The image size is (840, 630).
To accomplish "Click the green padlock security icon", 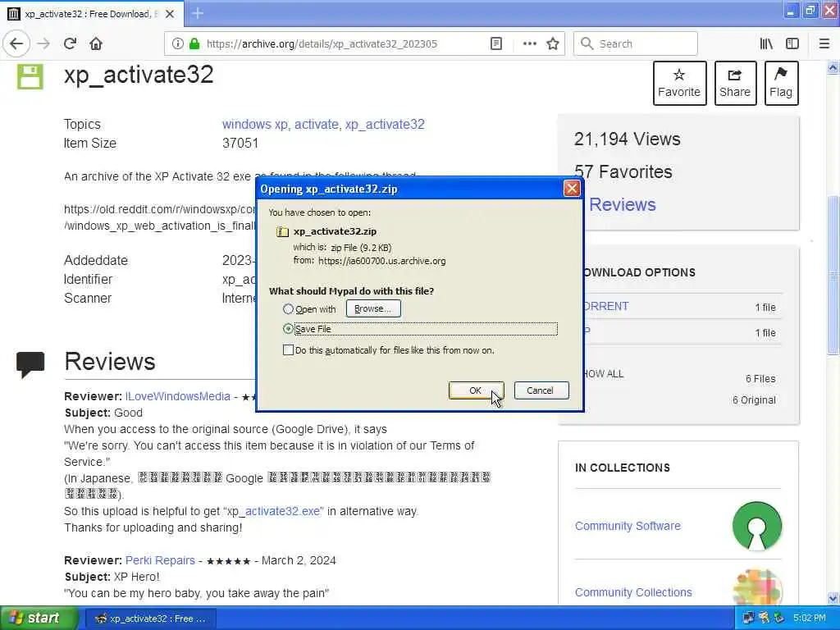I will 195,43.
